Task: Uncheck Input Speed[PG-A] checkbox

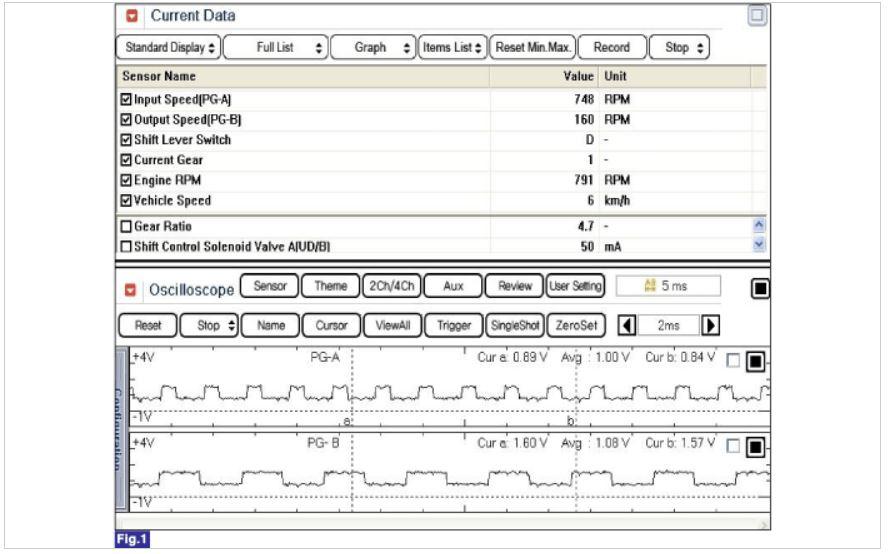Action: (x=126, y=99)
